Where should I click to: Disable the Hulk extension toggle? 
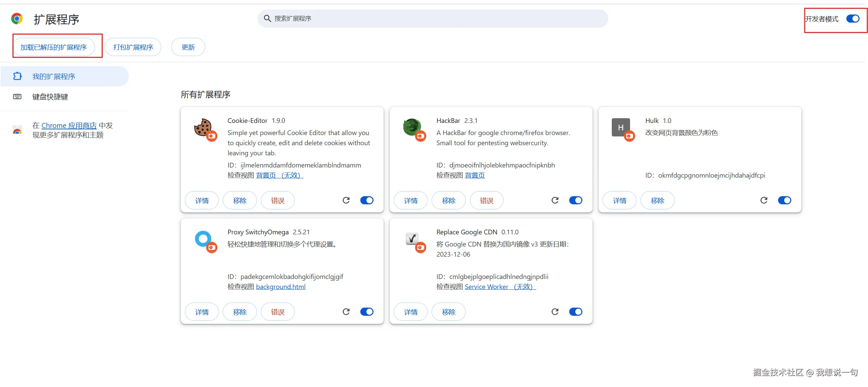click(785, 200)
